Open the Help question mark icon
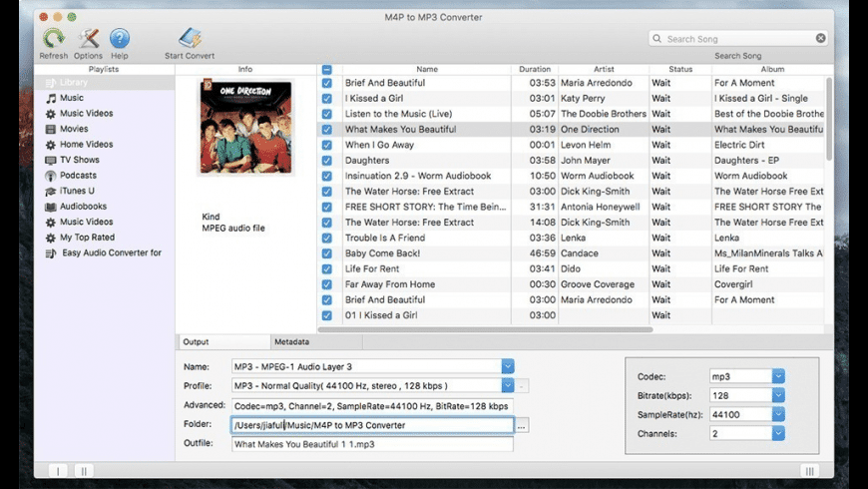This screenshot has height=489, width=868. coord(119,38)
